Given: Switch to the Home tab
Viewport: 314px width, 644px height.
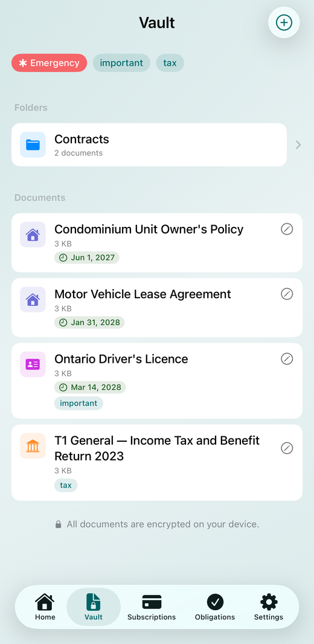Looking at the screenshot, I should click(x=45, y=607).
